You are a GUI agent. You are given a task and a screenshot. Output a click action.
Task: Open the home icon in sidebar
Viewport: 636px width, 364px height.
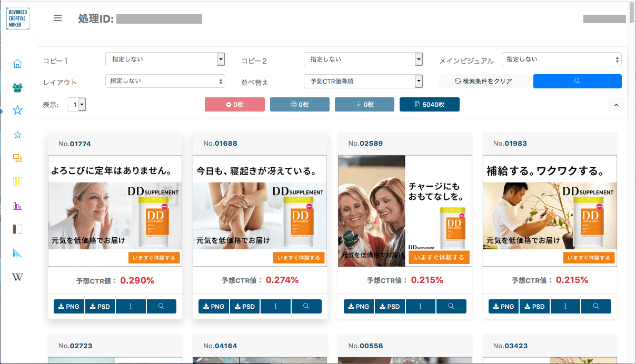17,64
